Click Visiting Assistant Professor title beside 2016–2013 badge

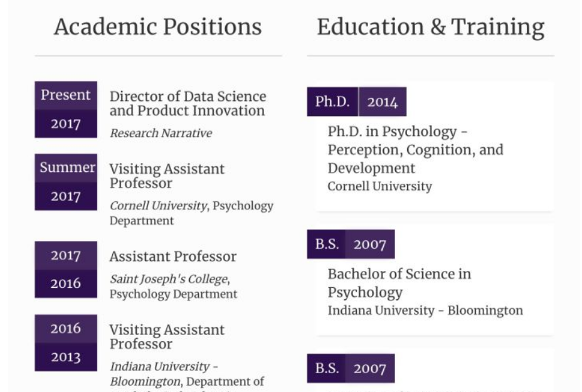click(x=167, y=337)
